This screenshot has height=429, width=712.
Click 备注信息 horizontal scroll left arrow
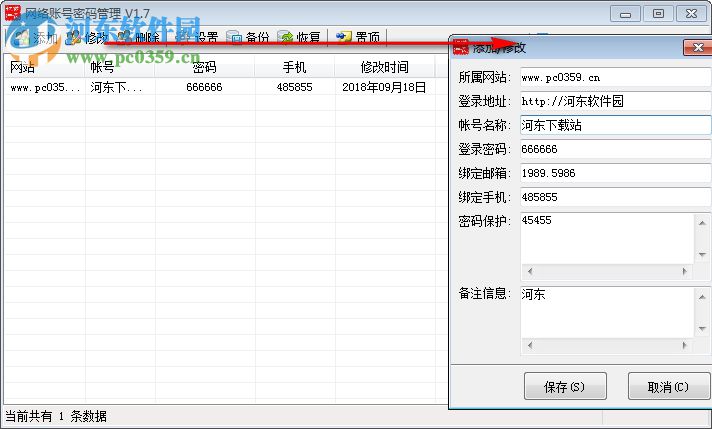tap(529, 345)
